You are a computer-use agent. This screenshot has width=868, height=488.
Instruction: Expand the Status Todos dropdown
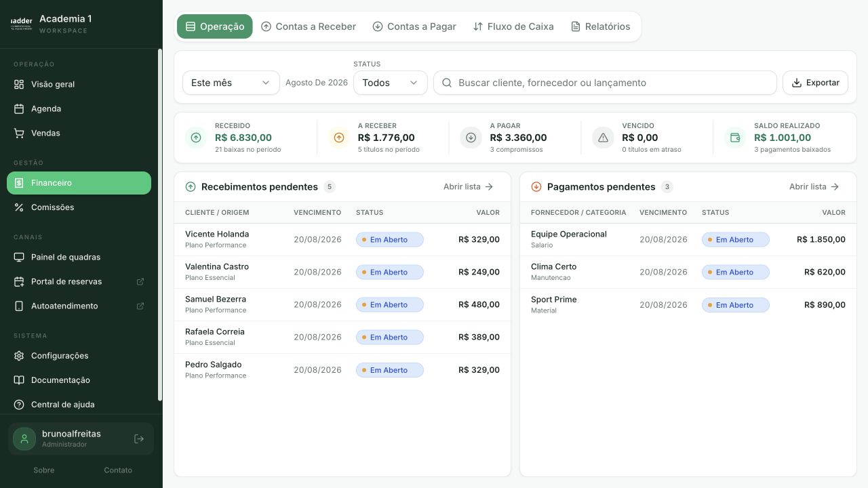(391, 83)
